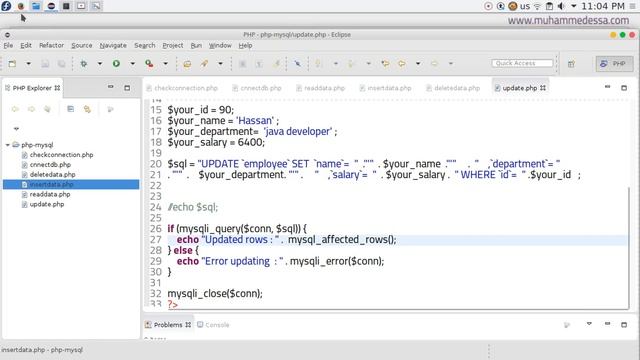The height and width of the screenshot is (360, 640).
Task: Open the Project menu
Action: pos(173,45)
